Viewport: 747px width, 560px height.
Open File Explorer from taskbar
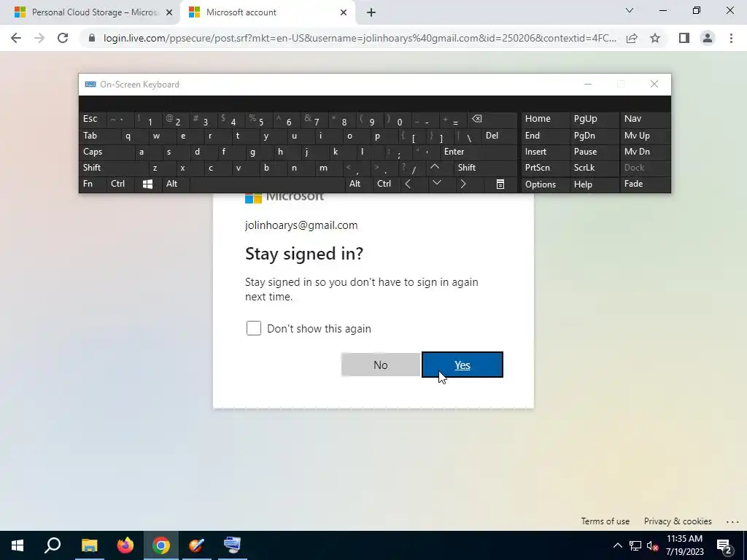[x=89, y=545]
